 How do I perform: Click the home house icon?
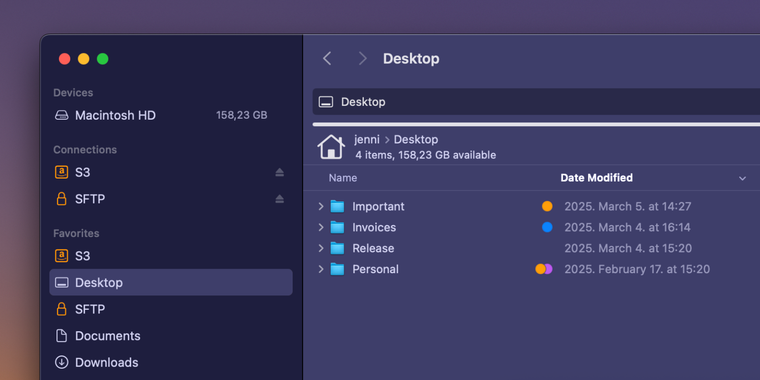331,146
